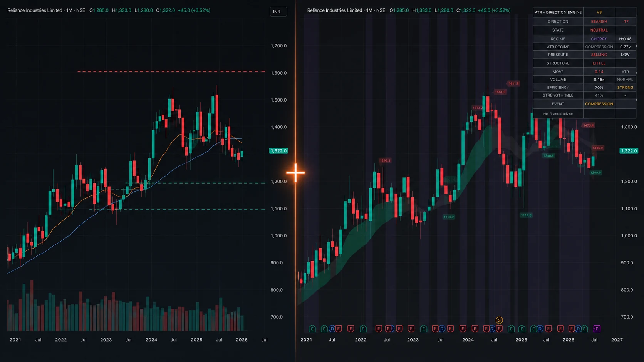
Task: Open the INR currency selector
Action: pyautogui.click(x=278, y=12)
